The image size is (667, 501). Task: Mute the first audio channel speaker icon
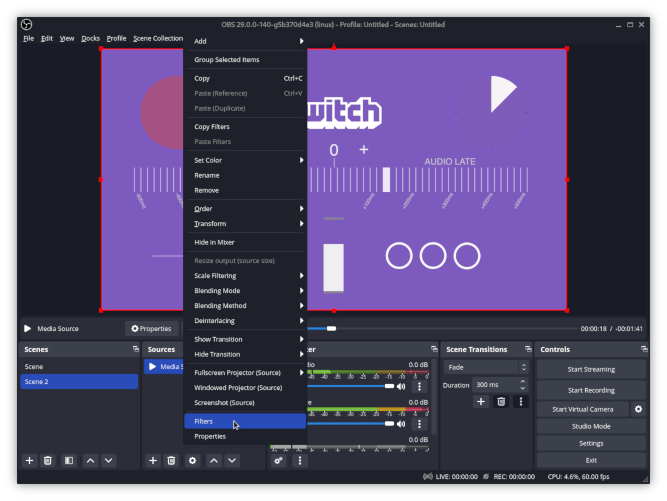point(401,387)
